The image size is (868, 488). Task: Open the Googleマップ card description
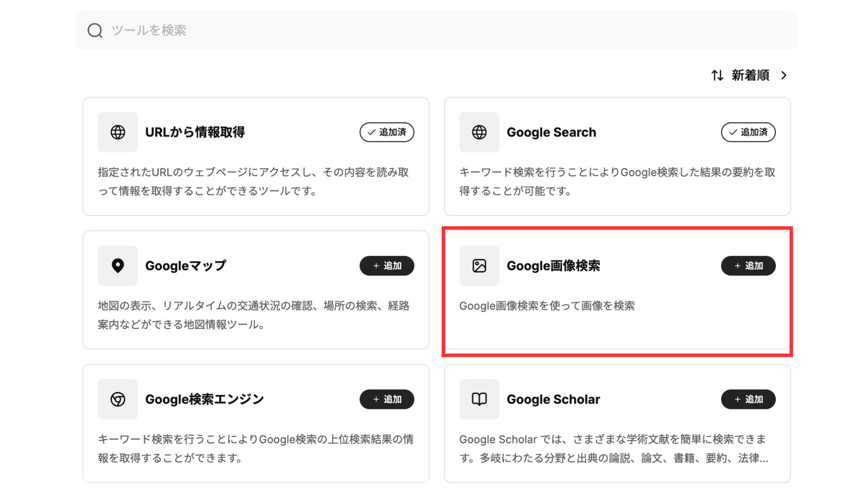tap(253, 315)
